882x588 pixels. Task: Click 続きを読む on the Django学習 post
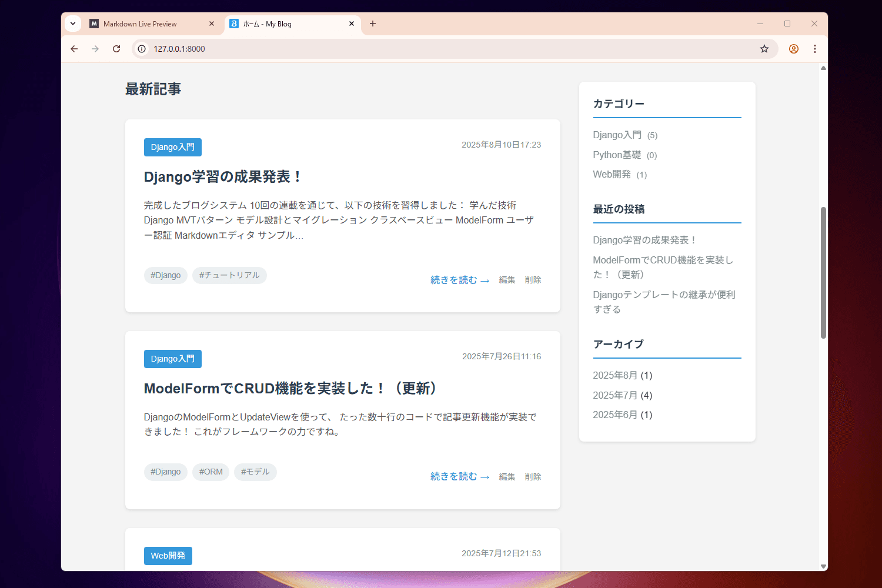pyautogui.click(x=460, y=280)
